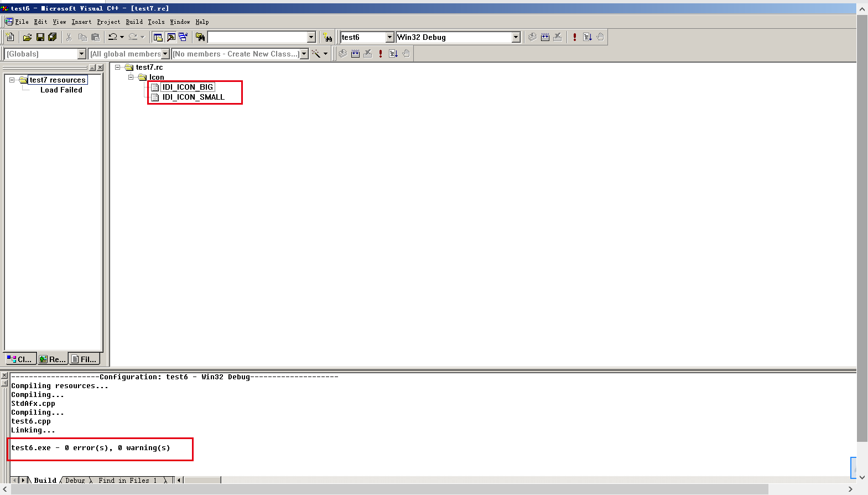This screenshot has width=868, height=495.
Task: Click the Go debug icon in top toolbar
Action: 588,37
